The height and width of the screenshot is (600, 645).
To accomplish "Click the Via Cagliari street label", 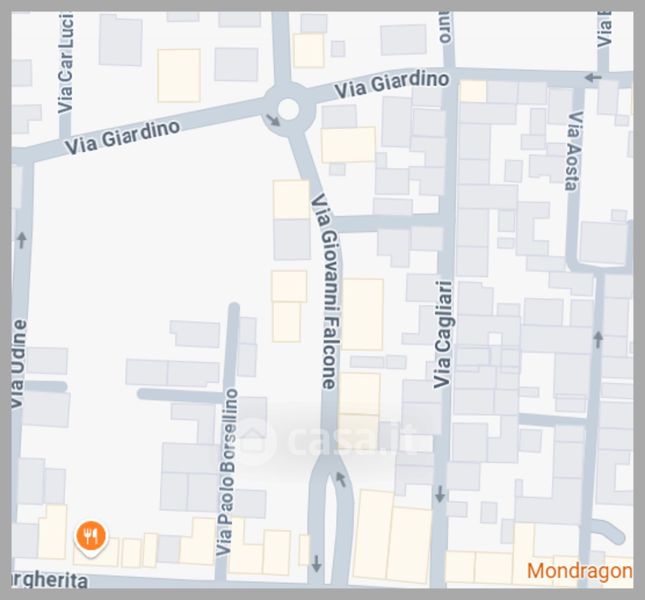I will click(443, 334).
